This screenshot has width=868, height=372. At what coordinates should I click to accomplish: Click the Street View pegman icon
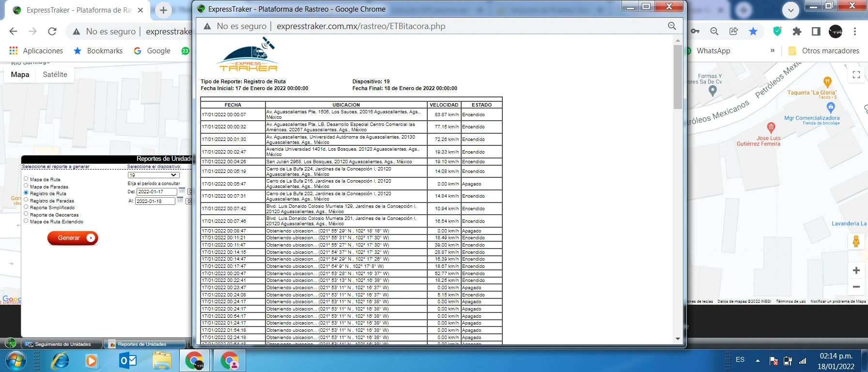[x=856, y=241]
